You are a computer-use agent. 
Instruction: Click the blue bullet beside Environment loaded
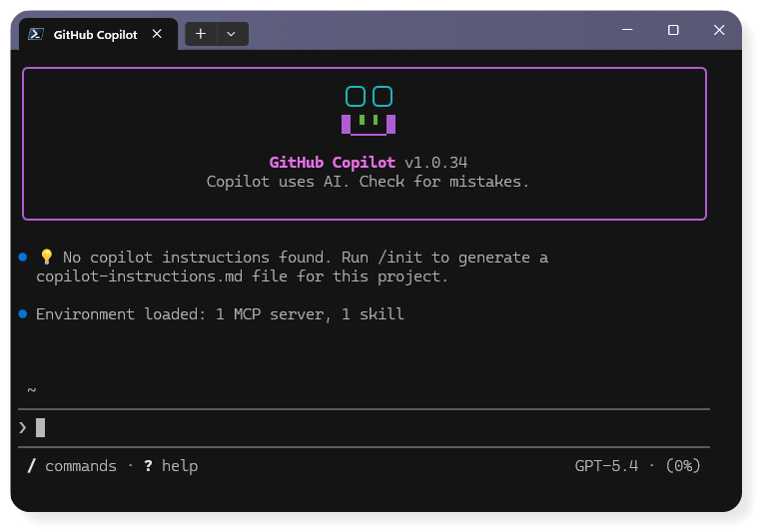[23, 313]
